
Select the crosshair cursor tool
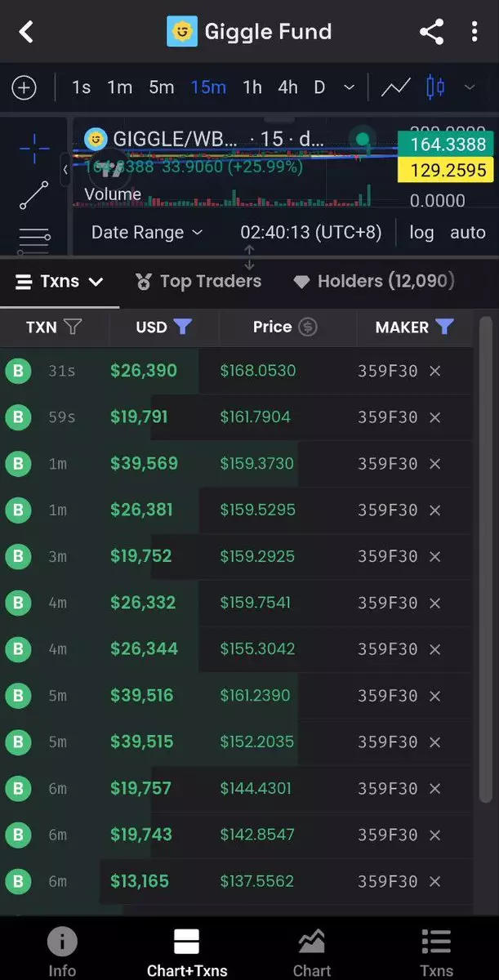coord(34,150)
